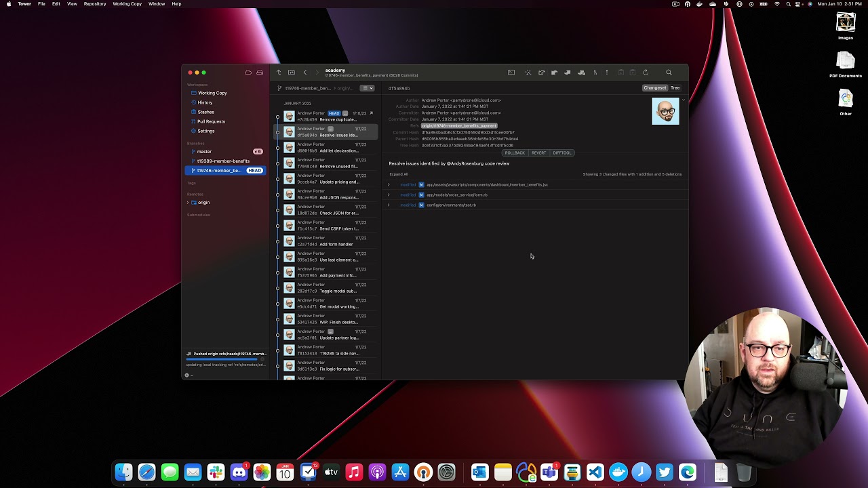
Task: Open the Working Copy menu in menu bar
Action: tap(127, 4)
